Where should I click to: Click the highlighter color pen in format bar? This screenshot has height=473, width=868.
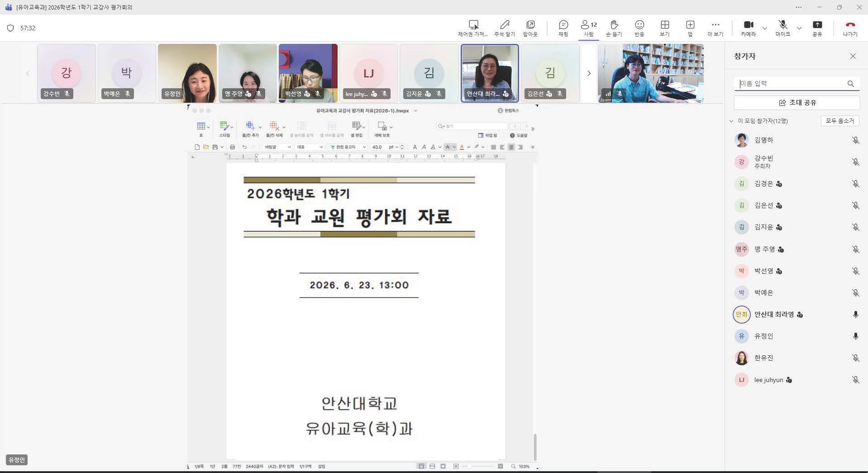[477, 147]
